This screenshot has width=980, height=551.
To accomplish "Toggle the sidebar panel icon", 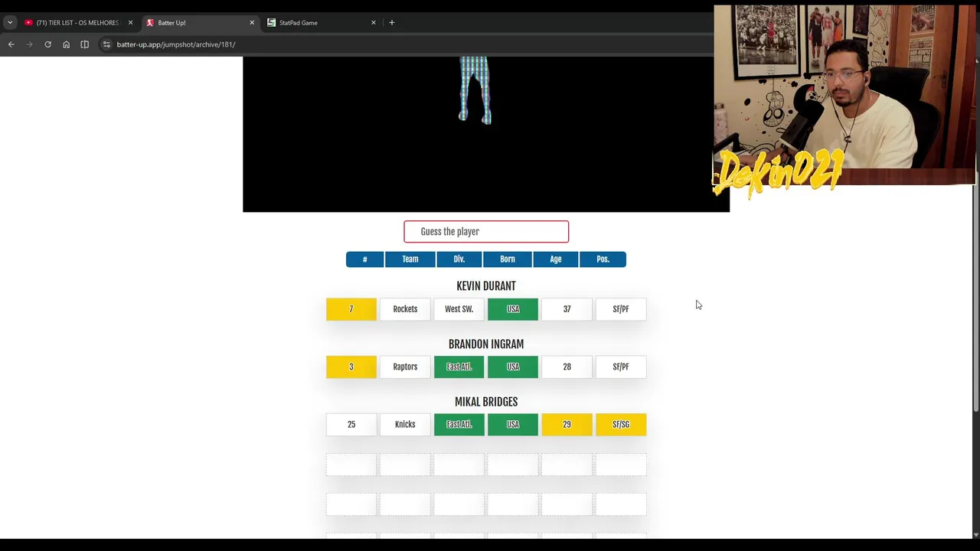I will coord(84,44).
